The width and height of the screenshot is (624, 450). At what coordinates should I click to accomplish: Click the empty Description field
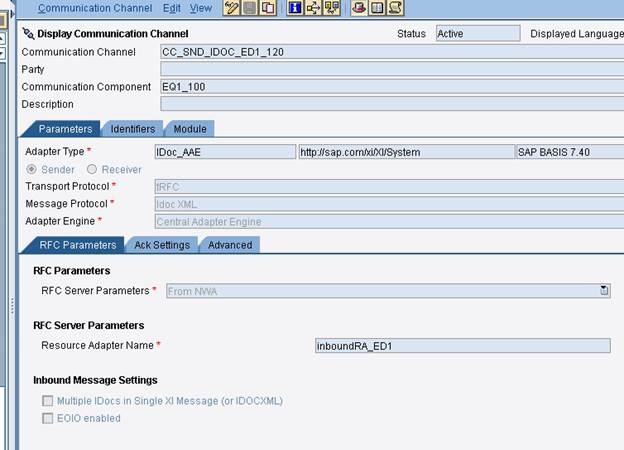[392, 104]
